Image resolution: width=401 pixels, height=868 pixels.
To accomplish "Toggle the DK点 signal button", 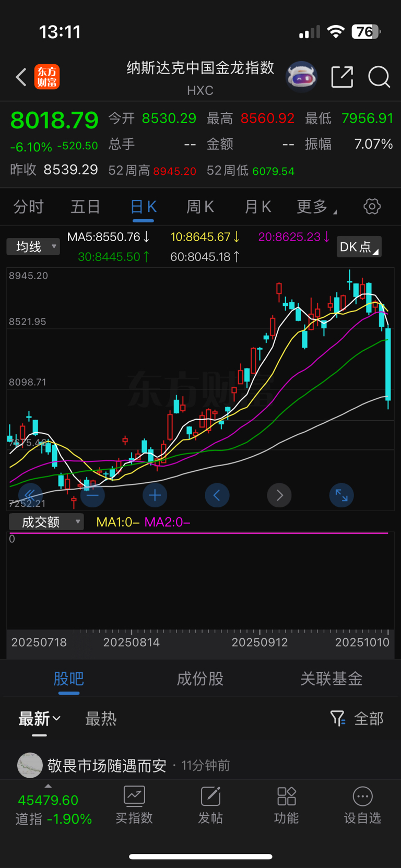I will point(359,246).
